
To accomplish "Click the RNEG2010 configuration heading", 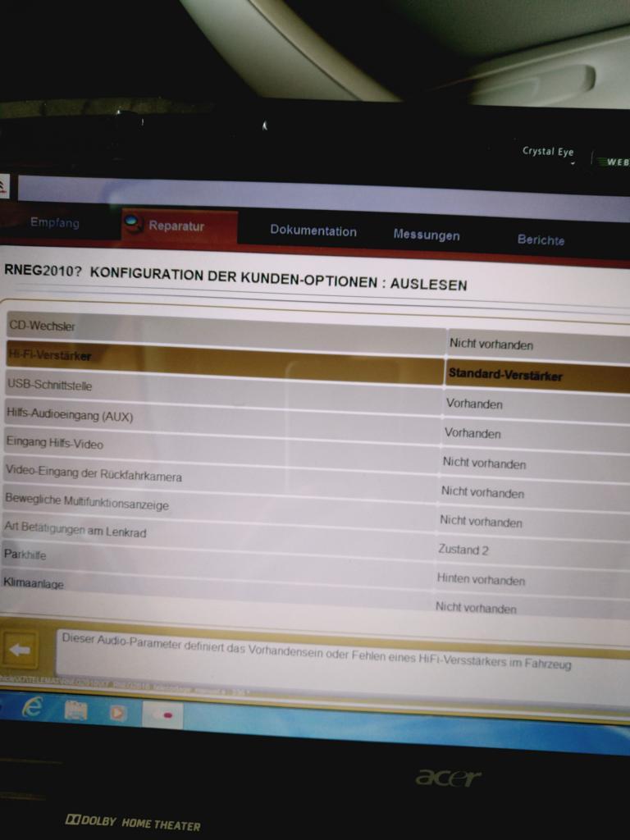I will [235, 277].
